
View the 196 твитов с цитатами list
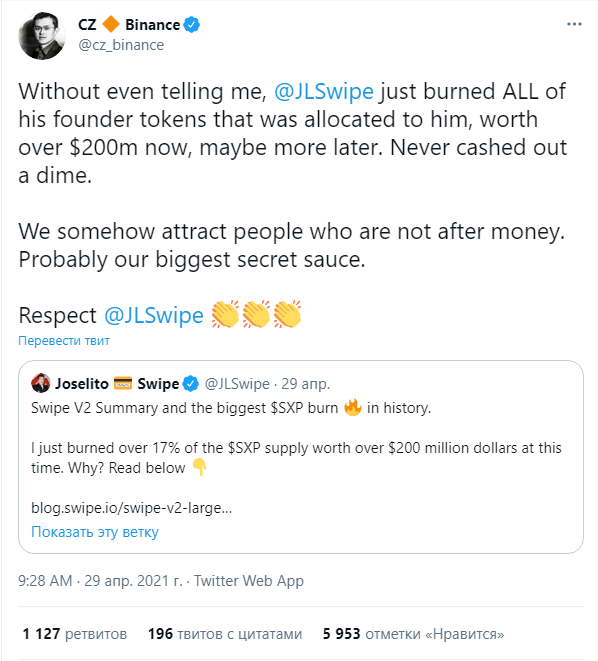point(225,634)
